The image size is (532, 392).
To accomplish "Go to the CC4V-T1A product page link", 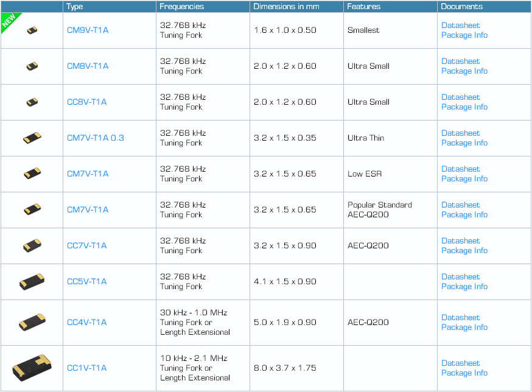I will (86, 323).
